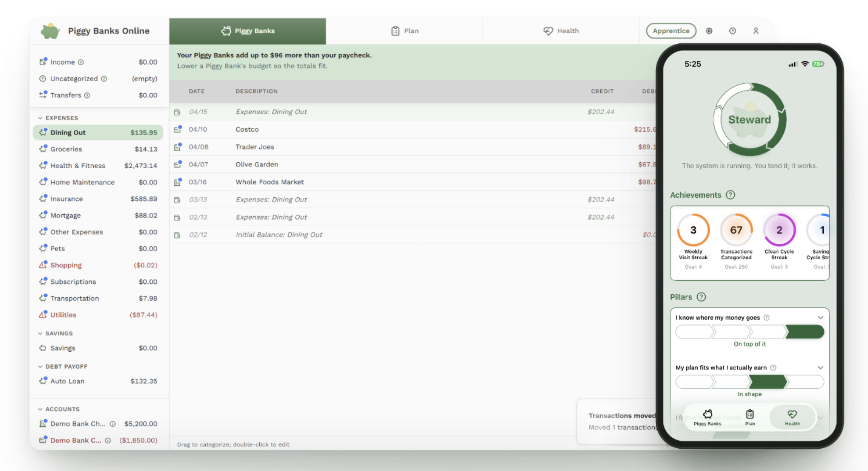Open the user profile icon
The width and height of the screenshot is (868, 471).
pos(756,31)
